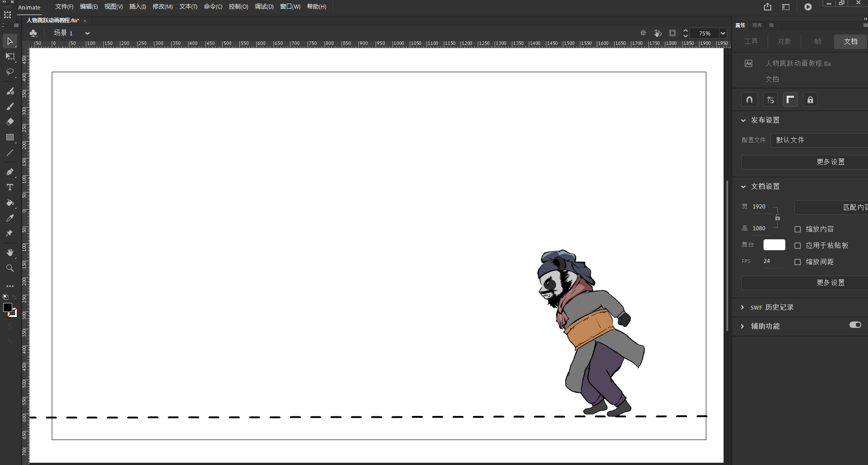The height and width of the screenshot is (465, 868).
Task: Switch to the 帧 properties tab
Action: pyautogui.click(x=818, y=41)
